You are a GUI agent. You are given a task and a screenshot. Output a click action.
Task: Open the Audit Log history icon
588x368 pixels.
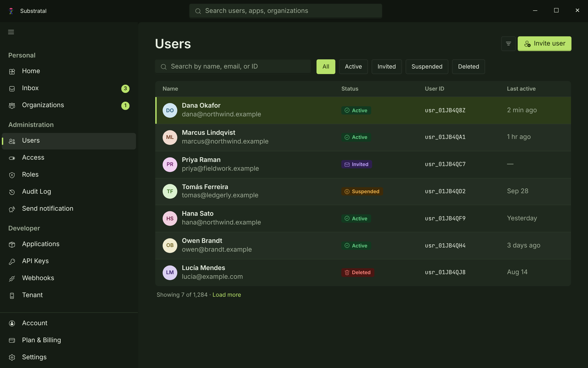(12, 192)
